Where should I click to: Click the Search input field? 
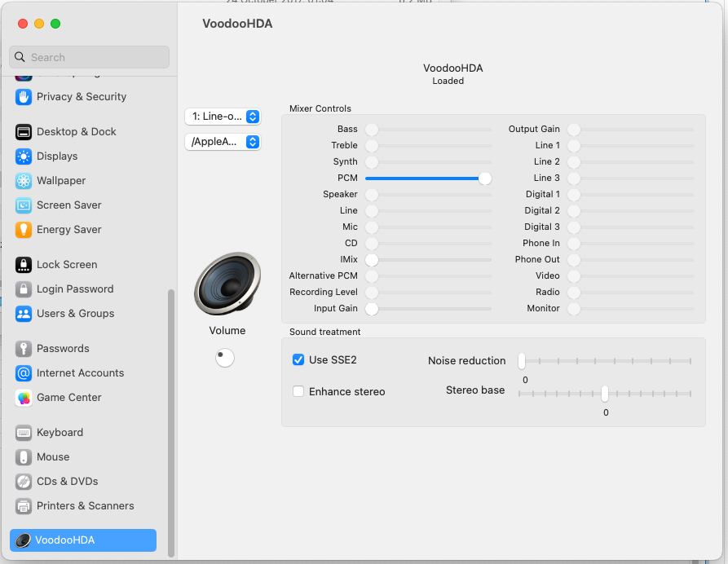pyautogui.click(x=89, y=57)
